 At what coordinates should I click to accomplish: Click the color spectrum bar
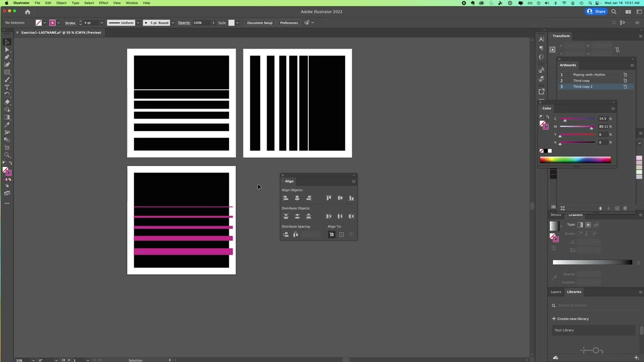(x=575, y=160)
